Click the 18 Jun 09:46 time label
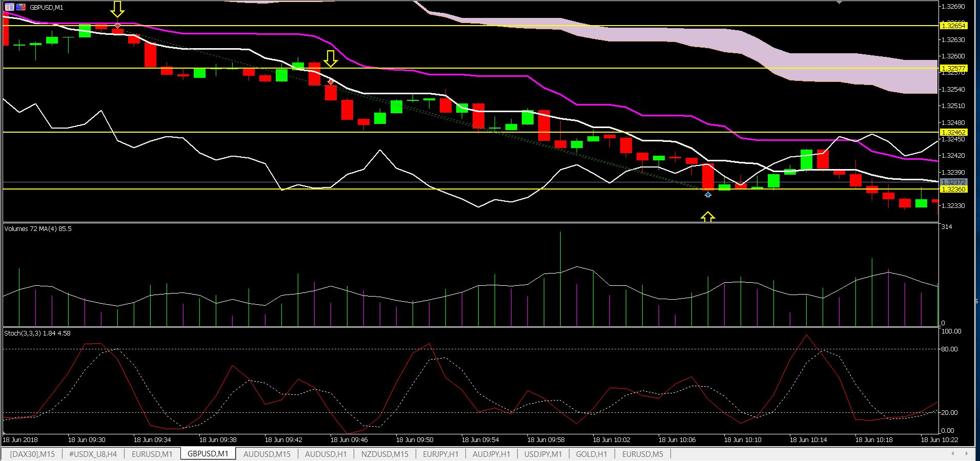Viewport: 980px width, 461px height. coord(349,440)
